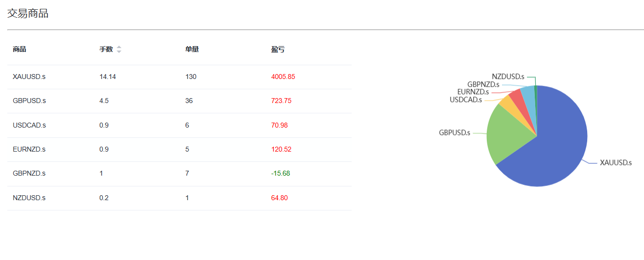Click the USDCAD.s label beside the pie chart
Image resolution: width=644 pixels, height=260 pixels.
pyautogui.click(x=465, y=100)
